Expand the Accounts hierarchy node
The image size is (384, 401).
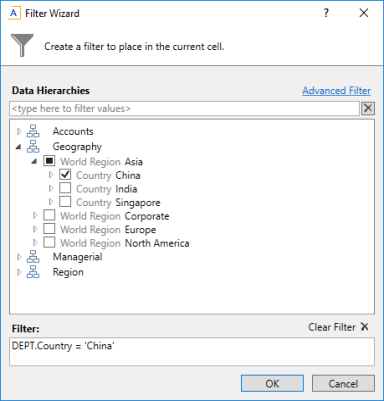(x=19, y=131)
